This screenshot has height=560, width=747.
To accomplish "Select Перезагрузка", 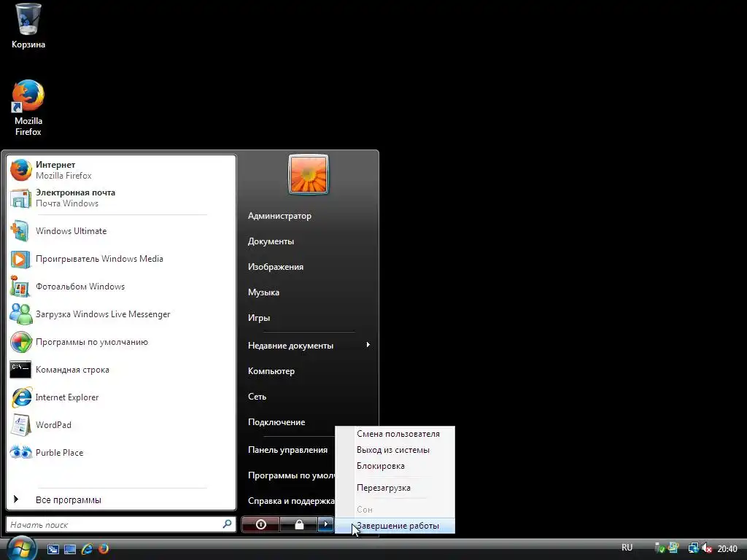I will tap(395, 488).
